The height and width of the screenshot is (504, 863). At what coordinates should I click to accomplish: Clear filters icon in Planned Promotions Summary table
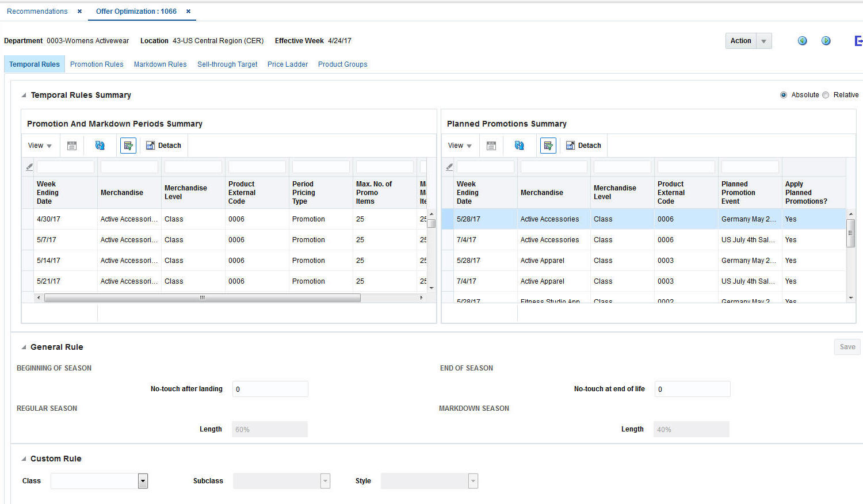[449, 167]
